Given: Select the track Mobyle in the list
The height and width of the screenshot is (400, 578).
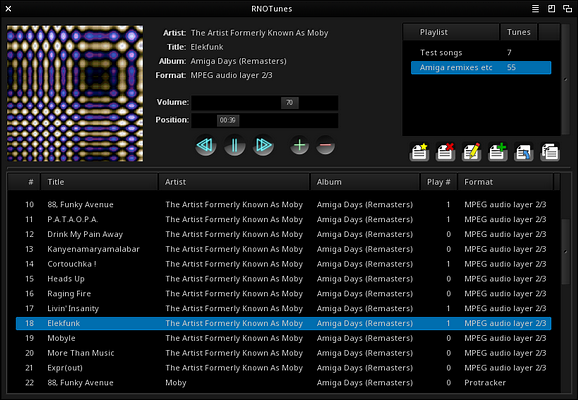Looking at the screenshot, I should (x=283, y=338).
